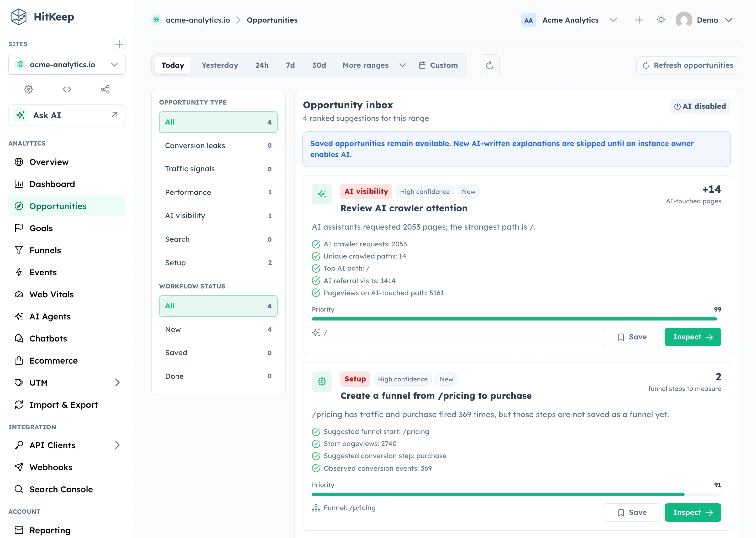Click priority bar showing 99

(x=516, y=319)
